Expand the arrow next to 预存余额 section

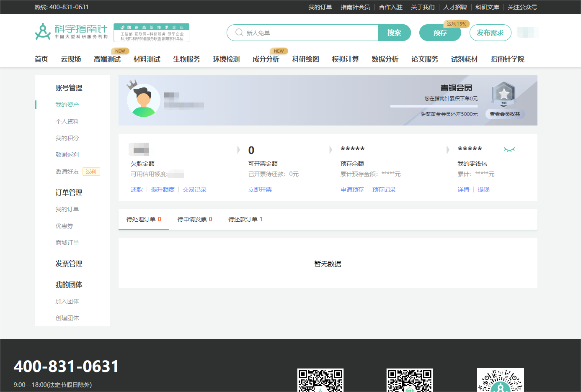[x=447, y=149]
